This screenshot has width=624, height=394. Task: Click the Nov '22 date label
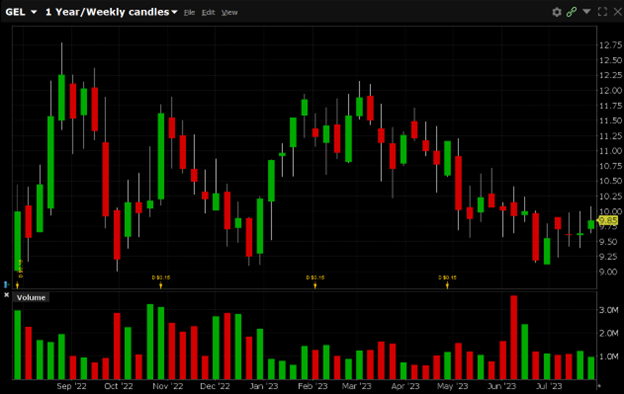click(x=168, y=386)
